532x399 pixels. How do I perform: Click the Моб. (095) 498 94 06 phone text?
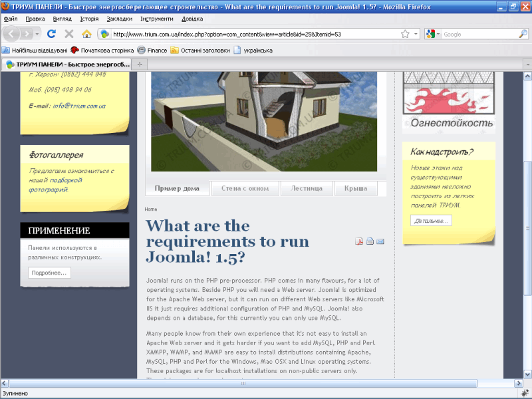tap(60, 90)
